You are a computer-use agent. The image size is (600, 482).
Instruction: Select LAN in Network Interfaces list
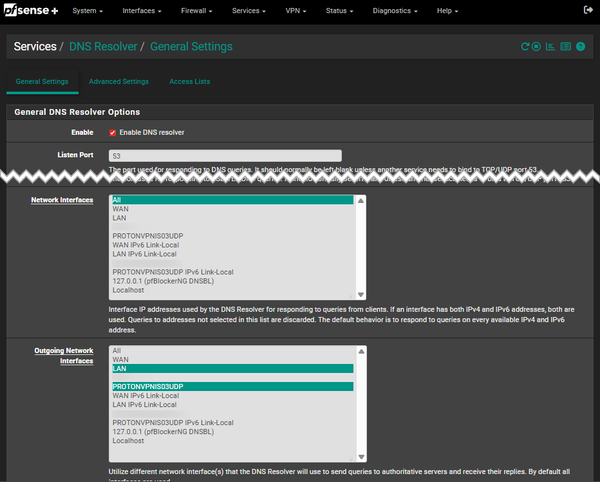233,218
